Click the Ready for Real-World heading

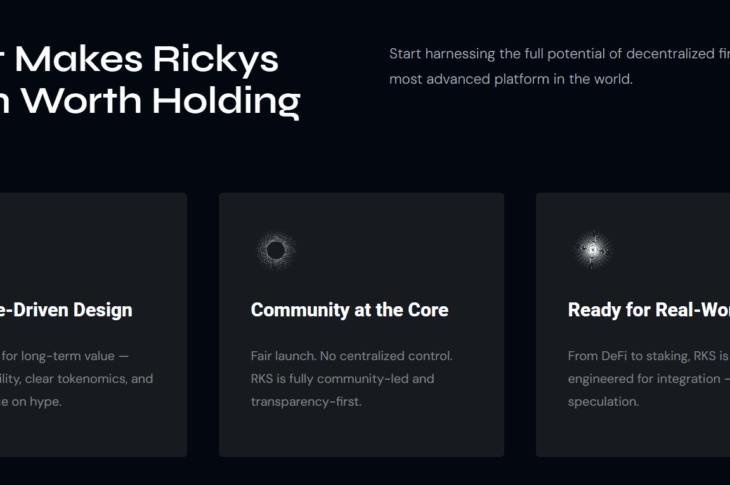coord(649,310)
